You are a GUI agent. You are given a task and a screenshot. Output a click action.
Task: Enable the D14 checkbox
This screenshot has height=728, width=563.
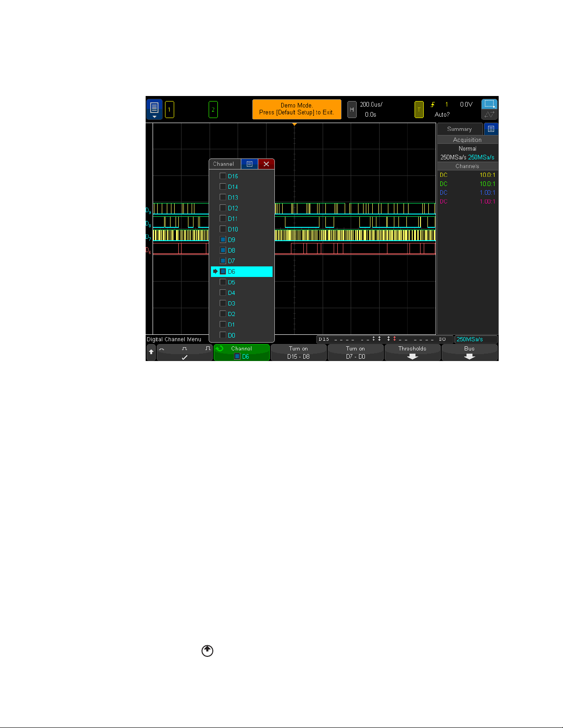pos(223,186)
